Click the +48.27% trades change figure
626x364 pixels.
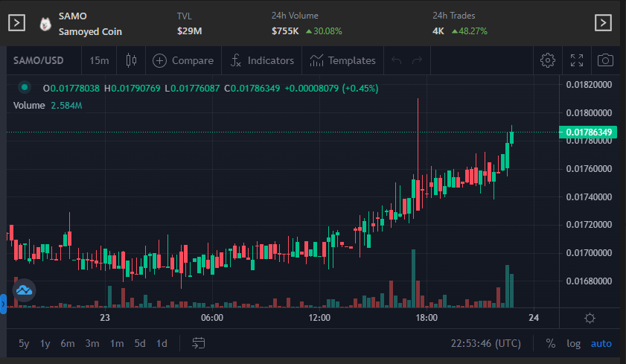pos(470,31)
